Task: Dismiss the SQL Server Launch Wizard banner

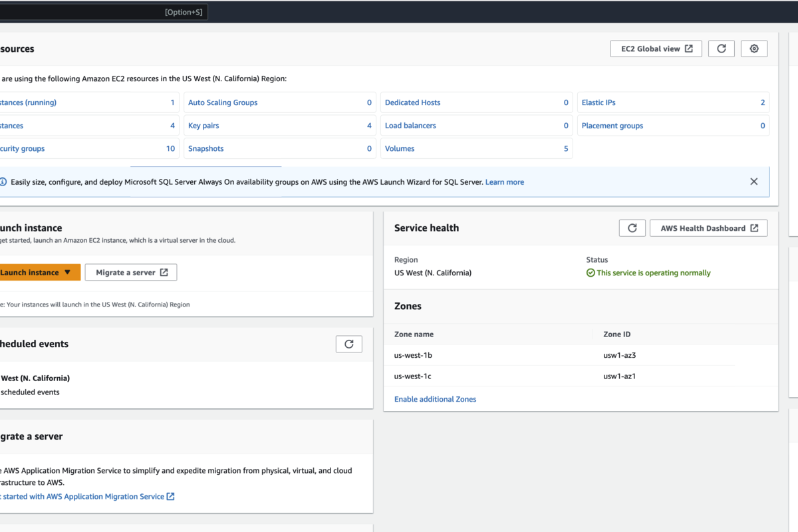Action: pyautogui.click(x=753, y=182)
